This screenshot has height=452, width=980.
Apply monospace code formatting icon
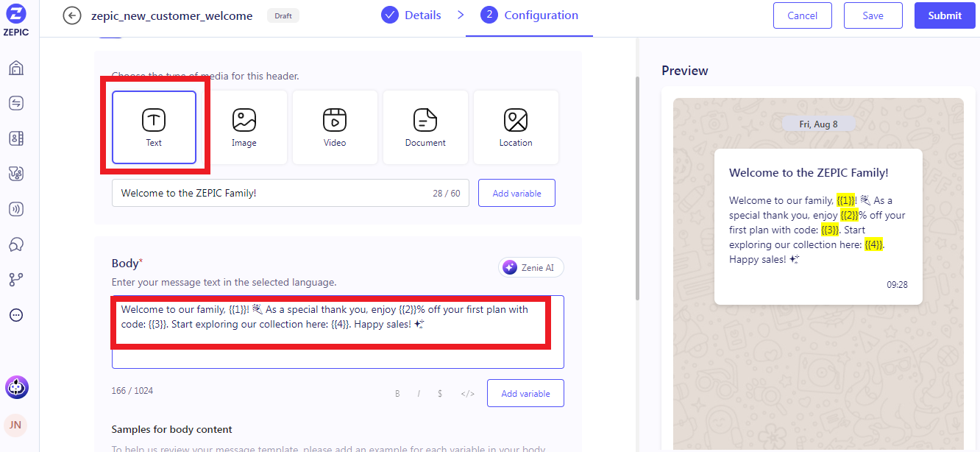click(x=467, y=394)
